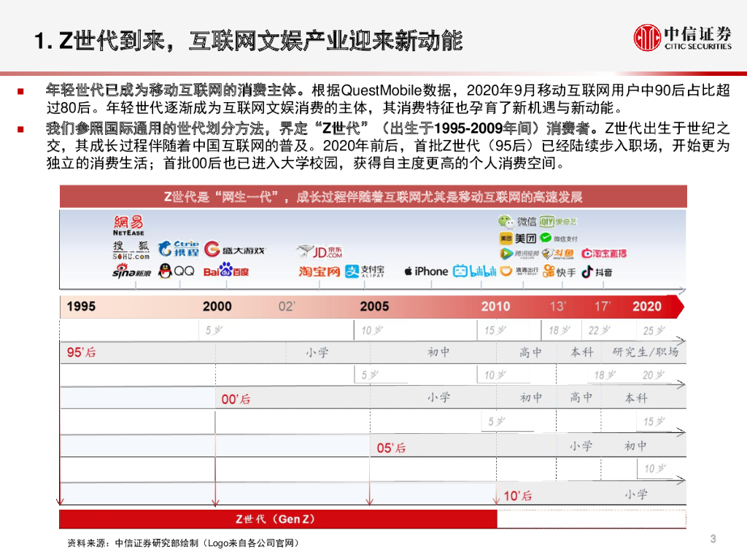Select 本科 in the 95'后 row
The width and height of the screenshot is (747, 560).
[x=581, y=352]
